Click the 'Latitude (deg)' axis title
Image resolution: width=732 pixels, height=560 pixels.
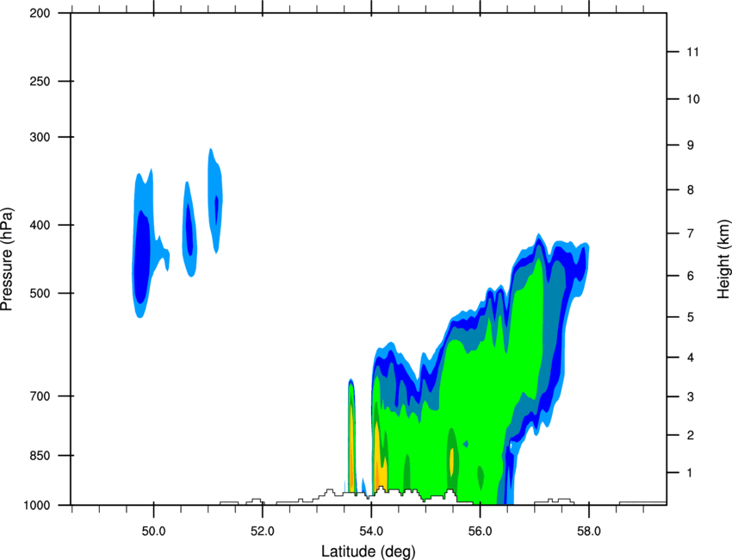tap(368, 551)
